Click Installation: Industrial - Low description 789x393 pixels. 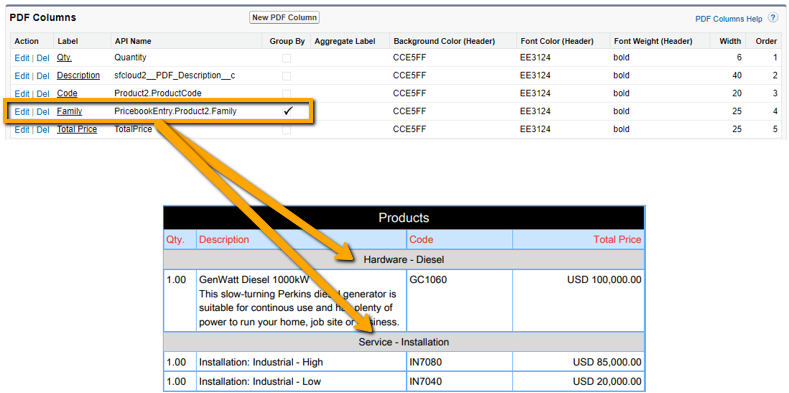click(x=260, y=382)
